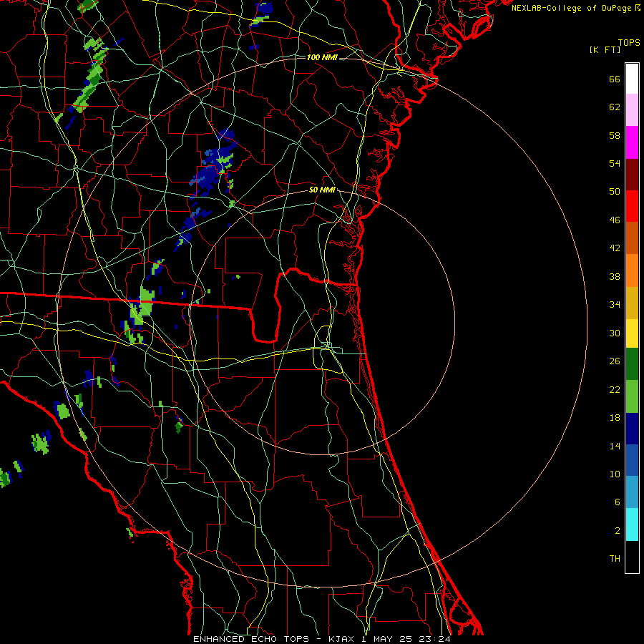
Task: Click the legend value "66"
Action: [615, 79]
